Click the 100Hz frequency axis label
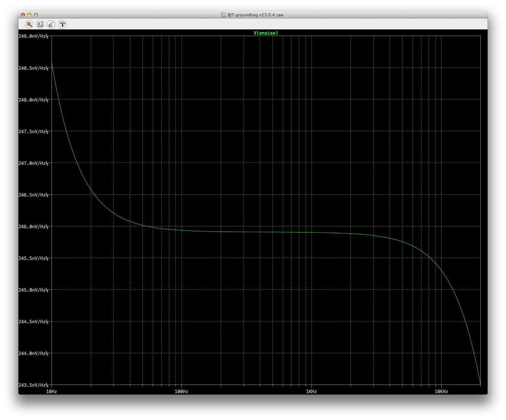 (181, 392)
